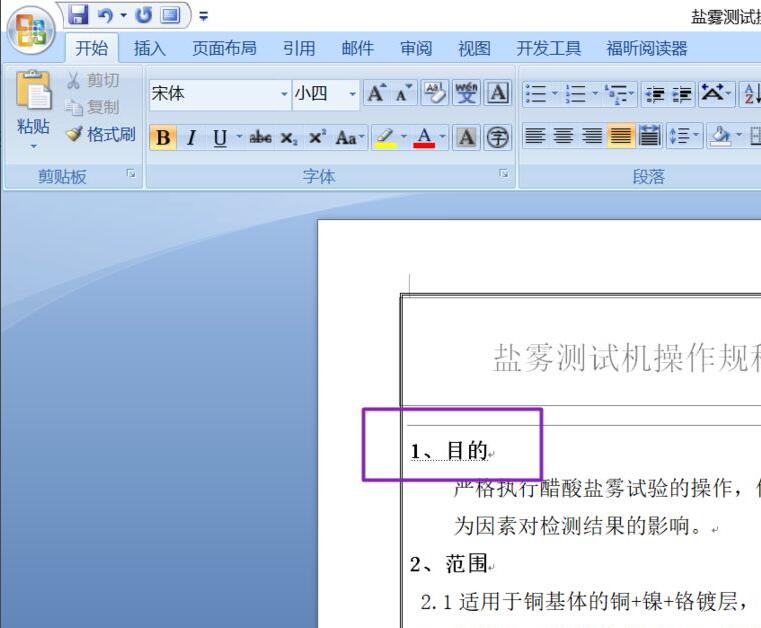Viewport: 761px width, 628px height.
Task: Center align text
Action: click(x=563, y=136)
